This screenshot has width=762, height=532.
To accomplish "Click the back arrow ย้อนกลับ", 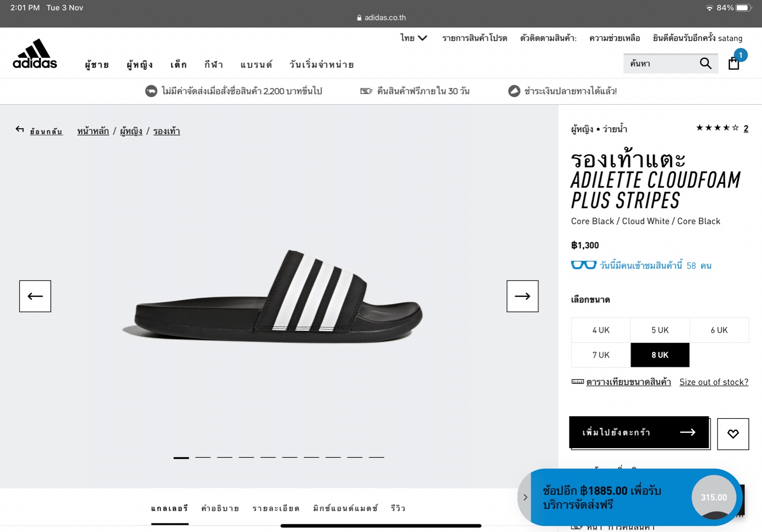I will point(19,130).
